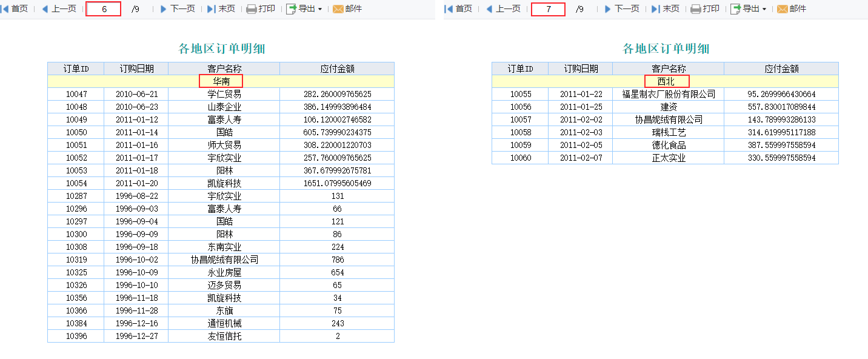Jump to 末页 in the page-7 report toolbar
Screen dimensions: 868x359
666,9
